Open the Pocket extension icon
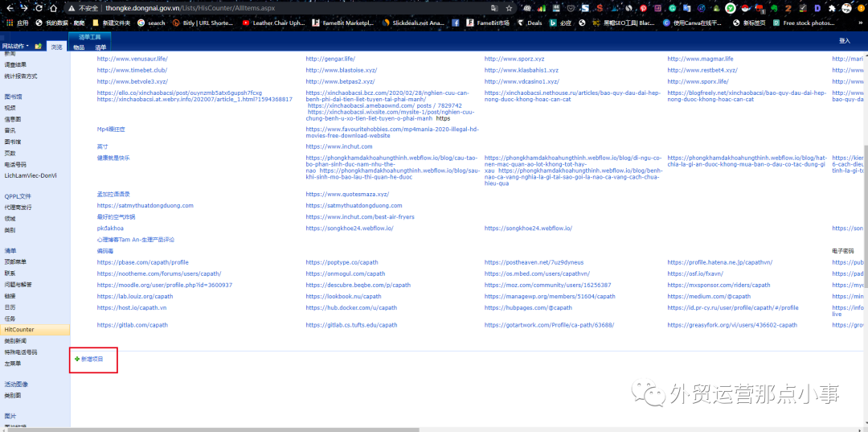The width and height of the screenshot is (868, 432). point(571,8)
